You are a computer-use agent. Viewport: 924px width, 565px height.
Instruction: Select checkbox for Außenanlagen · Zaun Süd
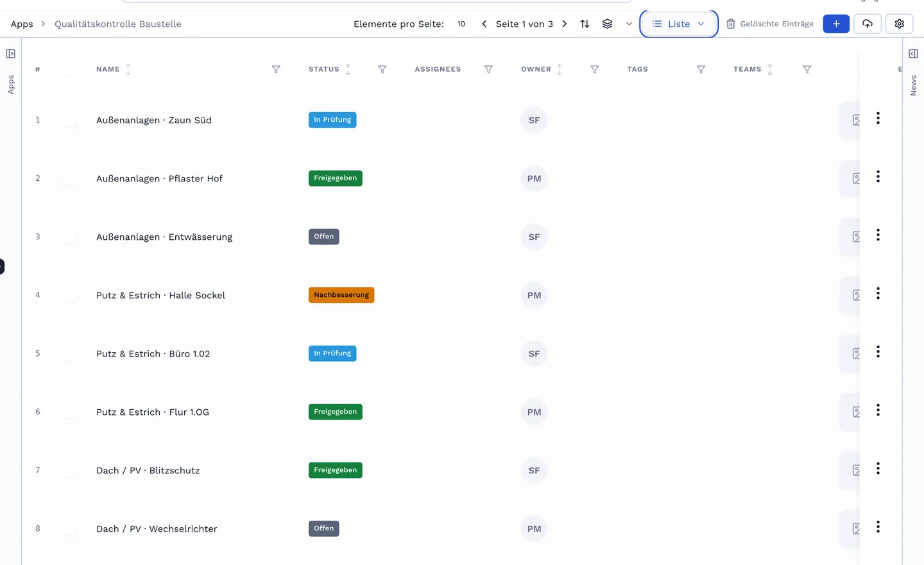click(70, 120)
